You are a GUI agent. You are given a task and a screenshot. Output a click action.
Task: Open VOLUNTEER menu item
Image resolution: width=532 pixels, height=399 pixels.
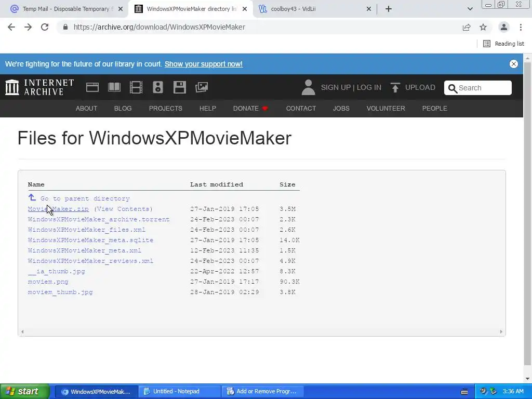[386, 108]
